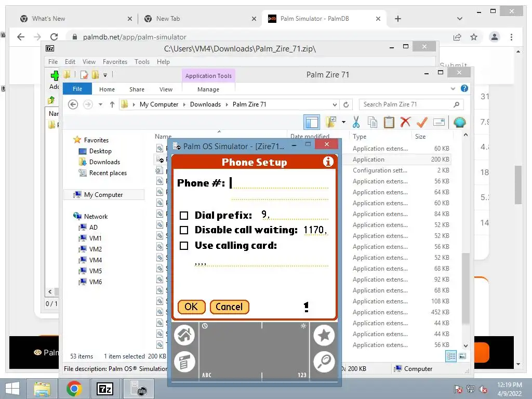The height and width of the screenshot is (399, 532).
Task: Open the Chrome three-dot menu
Action: point(511,37)
